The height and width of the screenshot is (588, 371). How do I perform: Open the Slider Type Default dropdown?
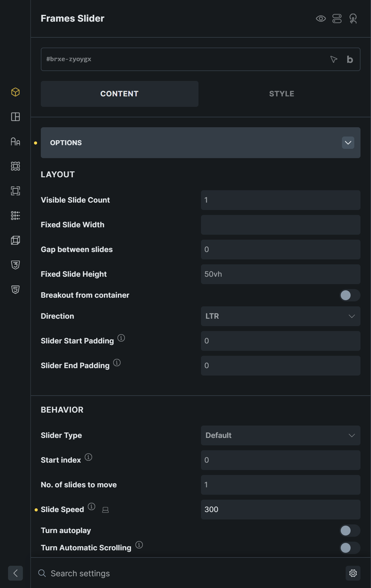(281, 435)
